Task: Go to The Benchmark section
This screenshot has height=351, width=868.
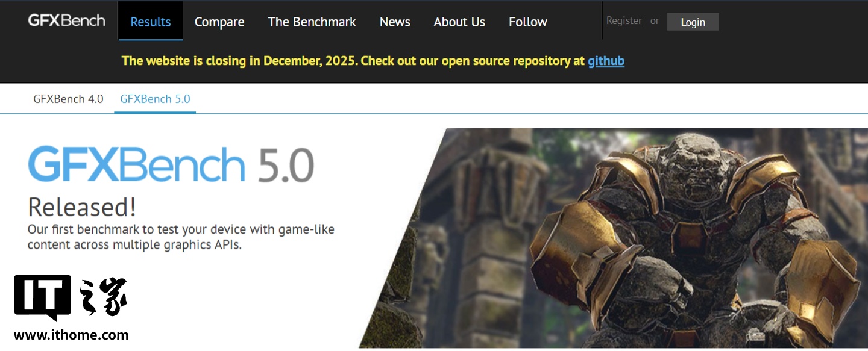Action: tap(312, 22)
